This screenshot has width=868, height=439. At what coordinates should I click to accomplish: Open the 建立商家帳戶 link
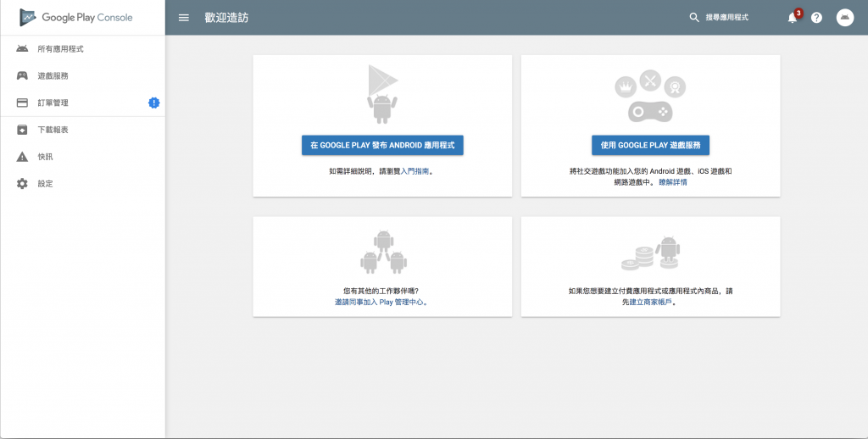pyautogui.click(x=650, y=303)
